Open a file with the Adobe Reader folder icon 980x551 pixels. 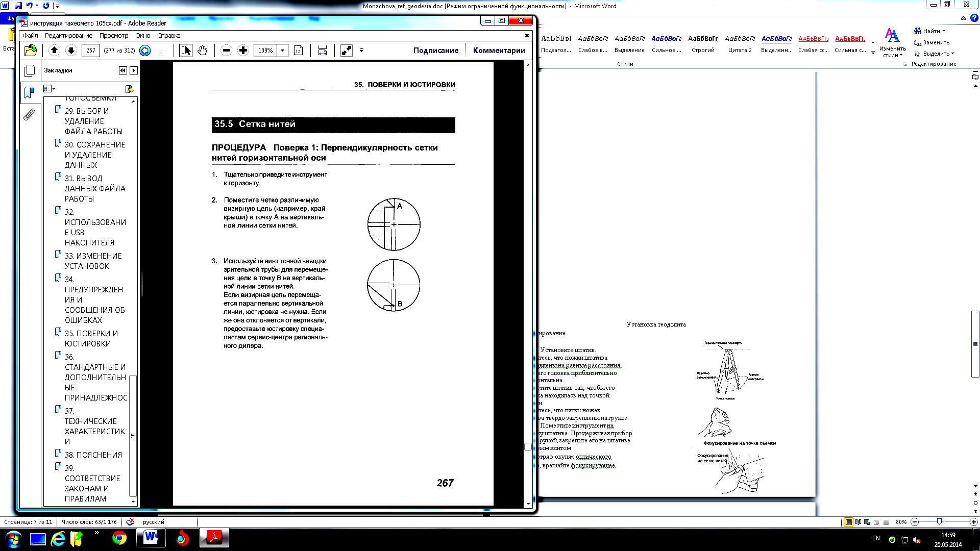point(31,50)
